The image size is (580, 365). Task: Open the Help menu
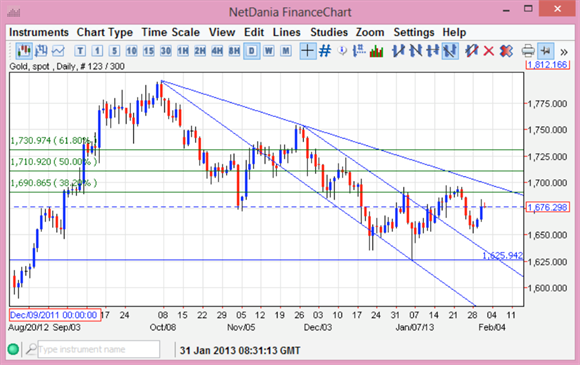pyautogui.click(x=454, y=32)
